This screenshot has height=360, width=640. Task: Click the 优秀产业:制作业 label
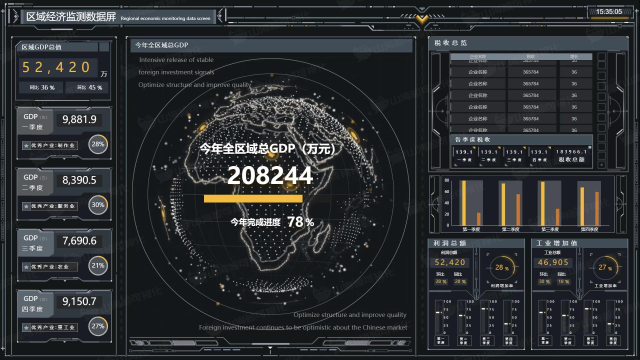pyautogui.click(x=53, y=145)
